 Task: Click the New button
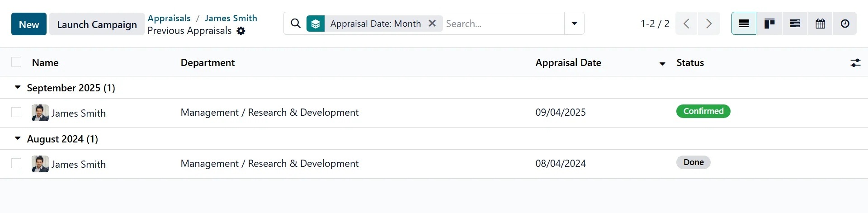click(x=29, y=24)
